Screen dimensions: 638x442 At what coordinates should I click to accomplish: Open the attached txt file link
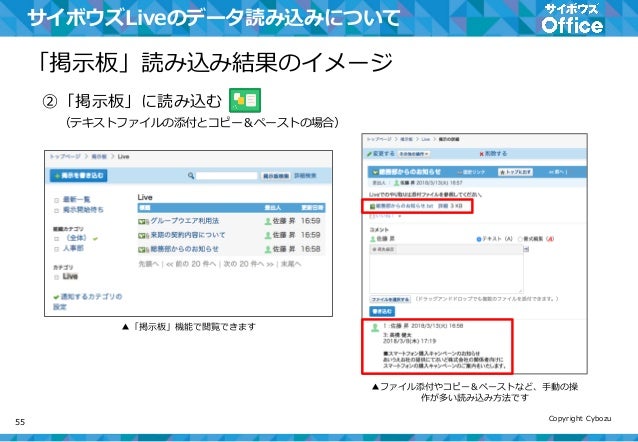coord(404,207)
